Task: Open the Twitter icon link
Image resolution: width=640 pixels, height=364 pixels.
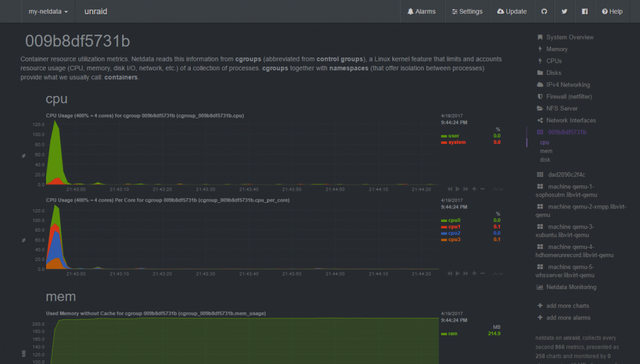Action: [564, 12]
